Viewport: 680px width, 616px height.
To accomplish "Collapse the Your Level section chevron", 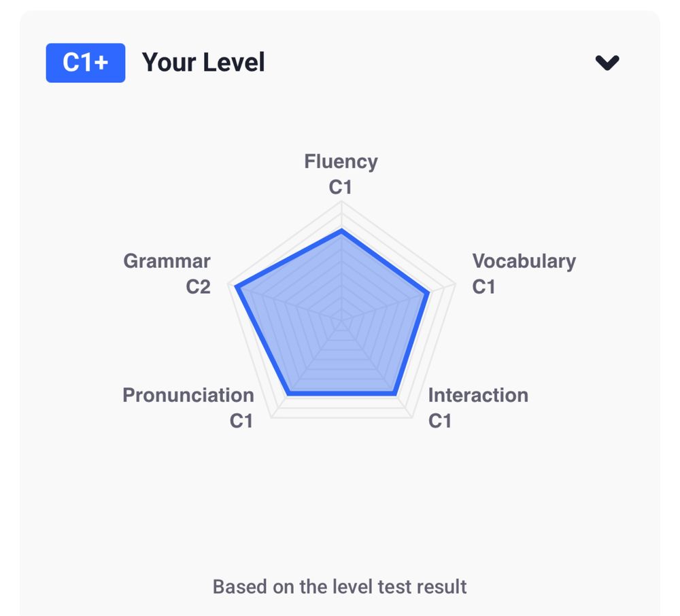I will tap(607, 63).
